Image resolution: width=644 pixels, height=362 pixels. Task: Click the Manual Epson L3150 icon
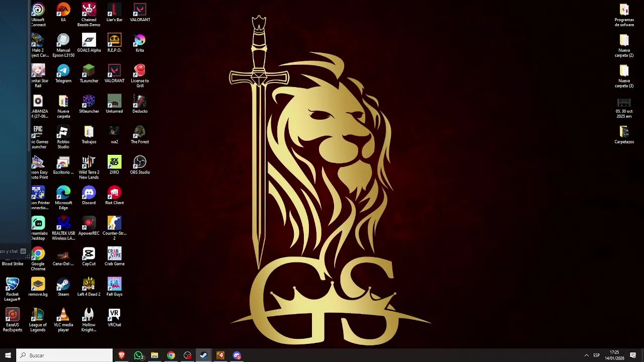(63, 45)
